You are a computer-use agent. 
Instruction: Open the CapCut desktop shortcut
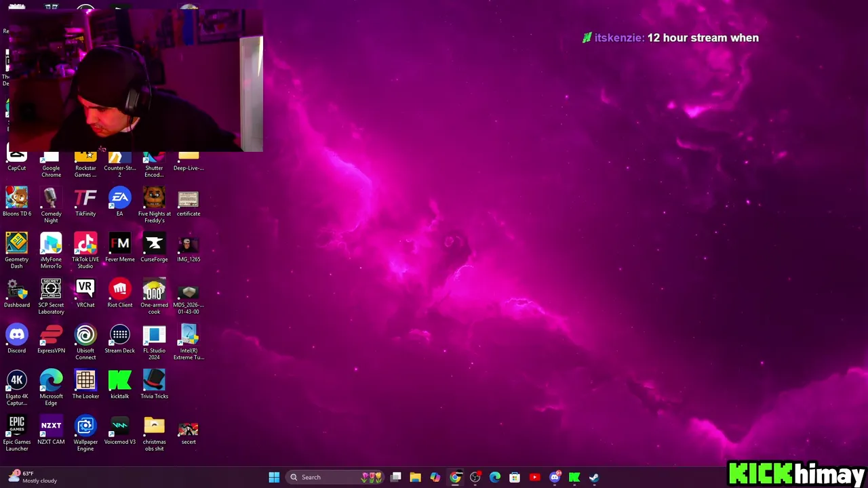click(17, 161)
